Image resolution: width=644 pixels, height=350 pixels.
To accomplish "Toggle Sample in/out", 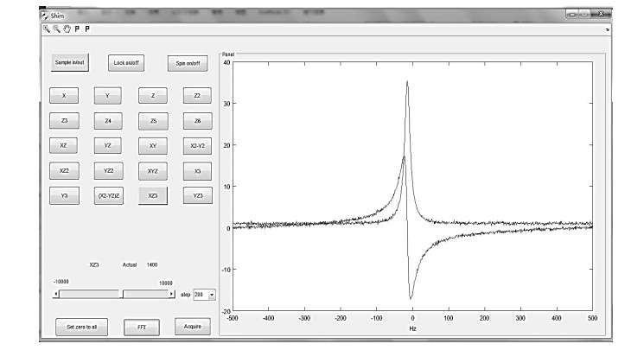I will [70, 63].
